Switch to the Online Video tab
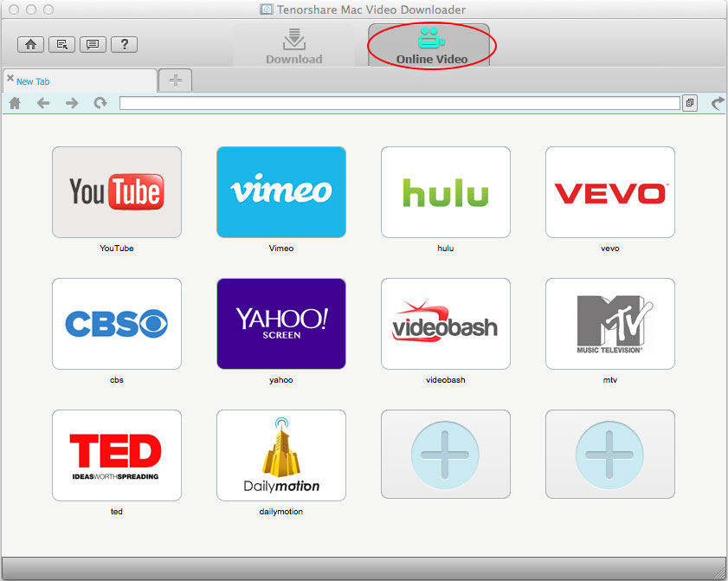The image size is (728, 581). pos(429,45)
